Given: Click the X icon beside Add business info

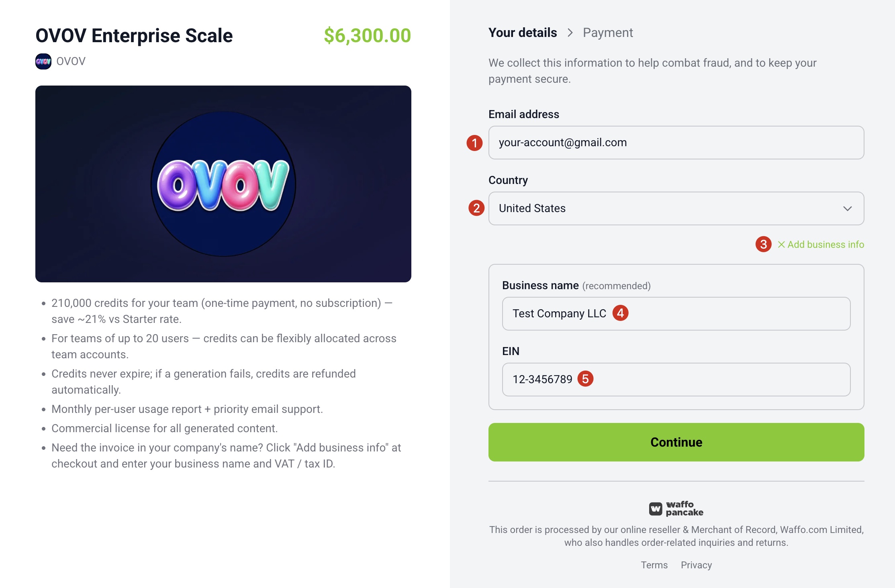Looking at the screenshot, I should coord(781,245).
